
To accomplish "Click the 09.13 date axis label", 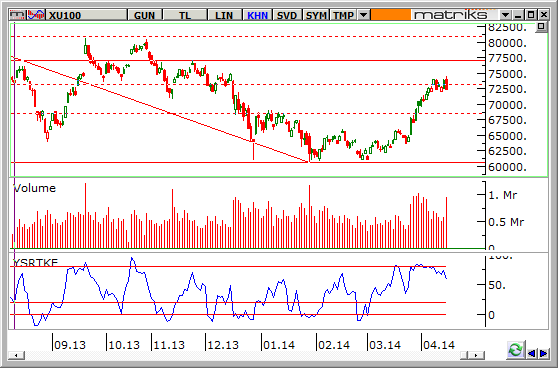I will [x=70, y=345].
